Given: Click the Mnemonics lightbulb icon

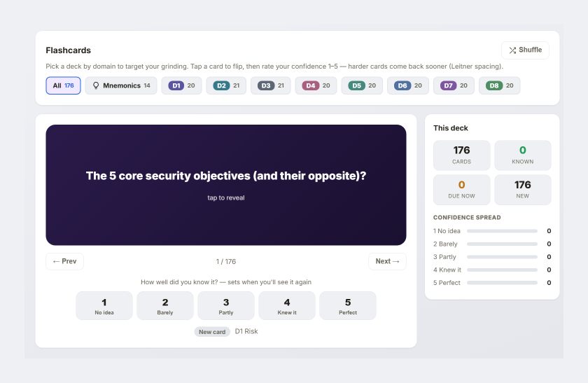Looking at the screenshot, I should (x=96, y=85).
